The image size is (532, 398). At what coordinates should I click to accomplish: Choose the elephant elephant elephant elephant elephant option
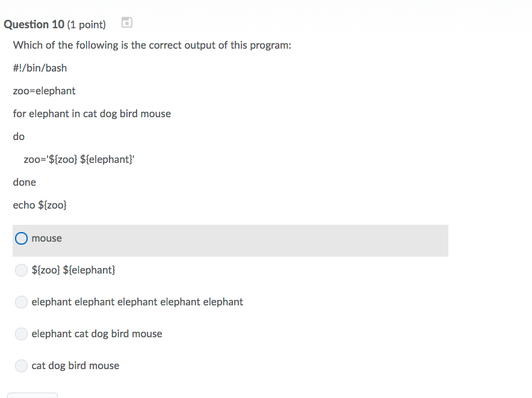tap(21, 302)
